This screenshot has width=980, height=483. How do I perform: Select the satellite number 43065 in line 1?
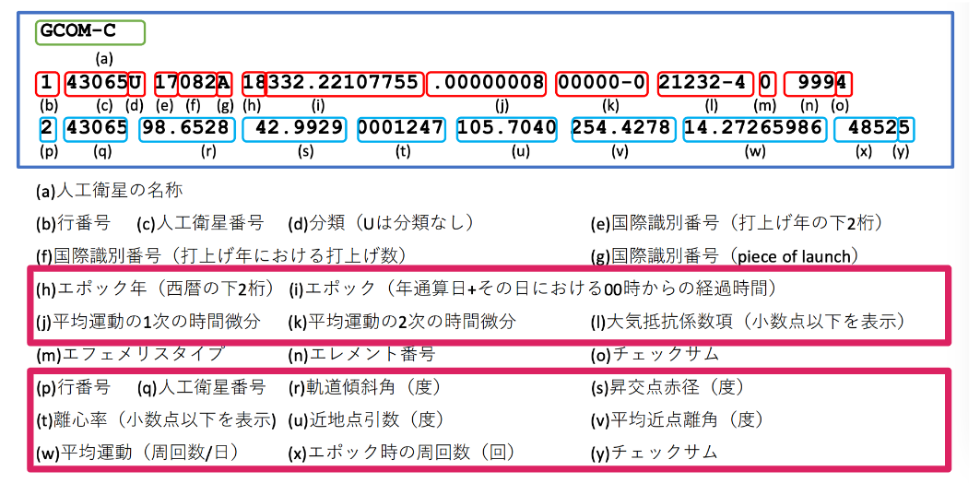click(x=96, y=85)
